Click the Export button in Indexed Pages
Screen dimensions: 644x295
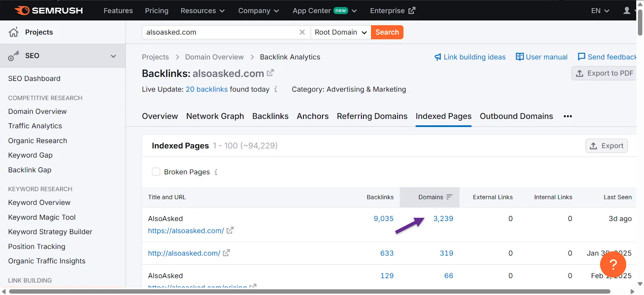coord(607,146)
